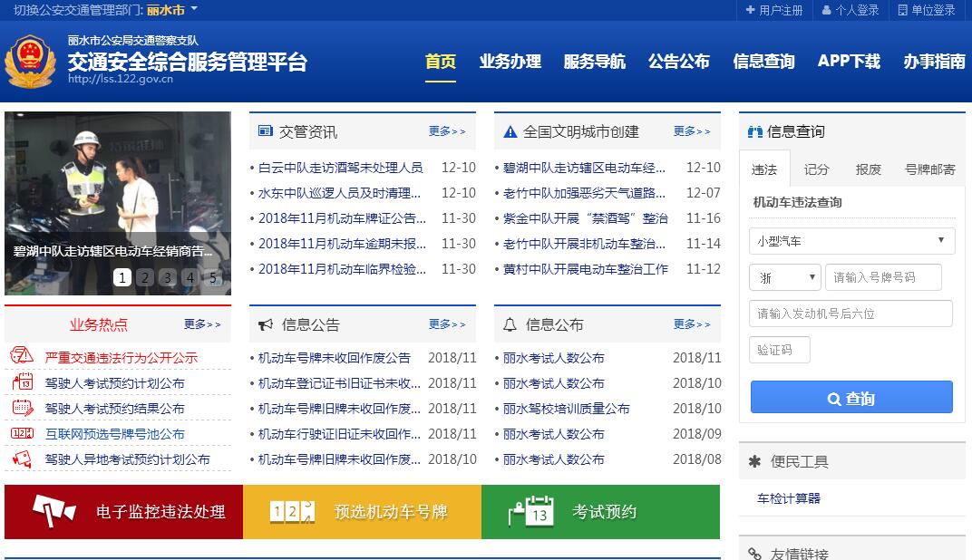The image size is (972, 560).
Task: Select carousel slide indicator 2
Action: coord(144,277)
